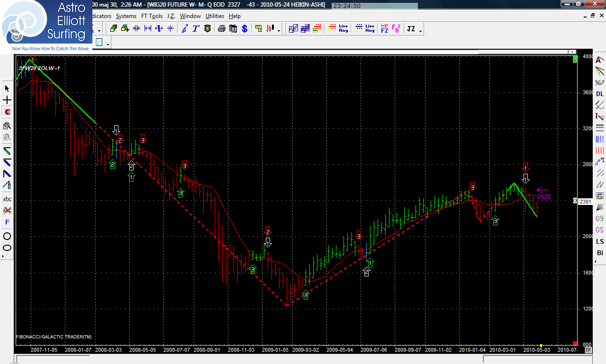Open the candlestick chart type dropdown
The width and height of the screenshot is (606, 364).
(x=279, y=31)
